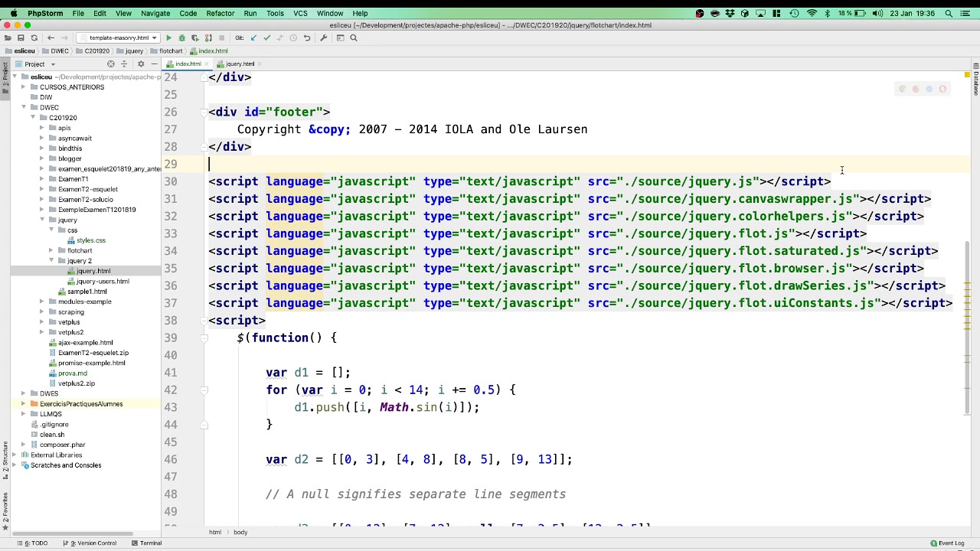Viewport: 980px width, 551px height.
Task: Click the Search Everywhere magnifier icon
Action: (354, 37)
